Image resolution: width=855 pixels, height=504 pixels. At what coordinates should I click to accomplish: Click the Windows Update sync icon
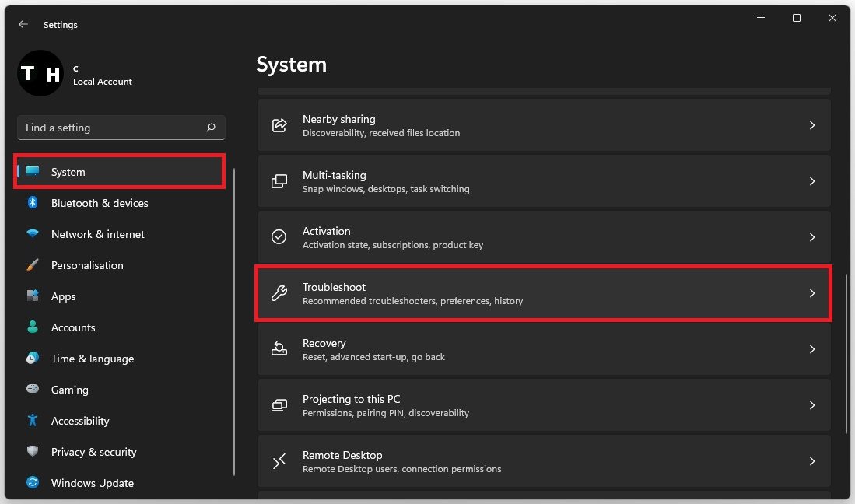pos(33,483)
